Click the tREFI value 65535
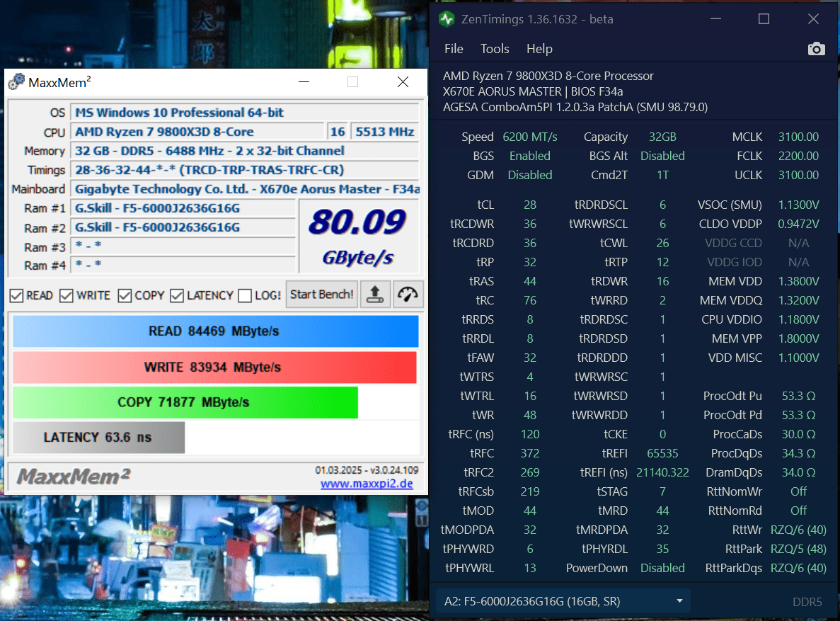Viewport: 840px width, 621px height. 662,454
